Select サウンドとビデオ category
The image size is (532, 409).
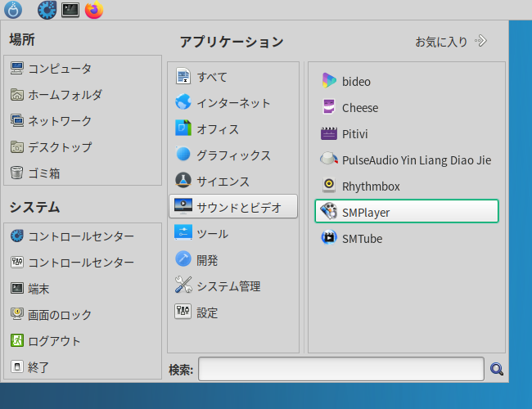tap(233, 206)
